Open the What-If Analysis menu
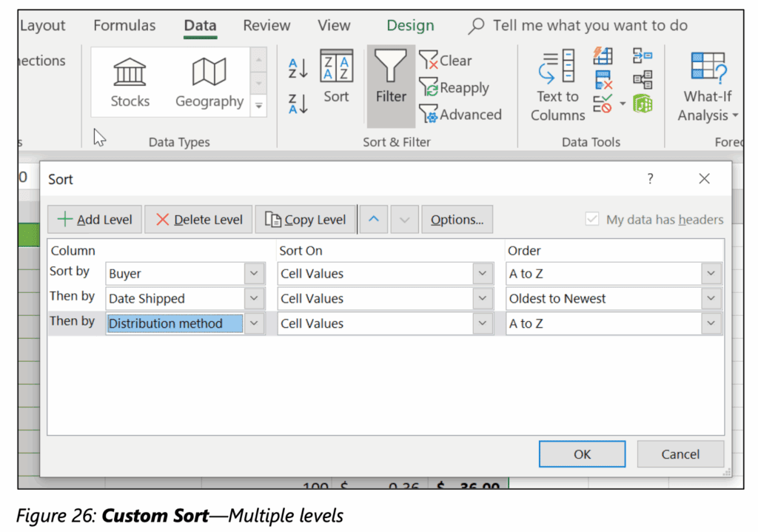The image size is (758, 532). (707, 85)
